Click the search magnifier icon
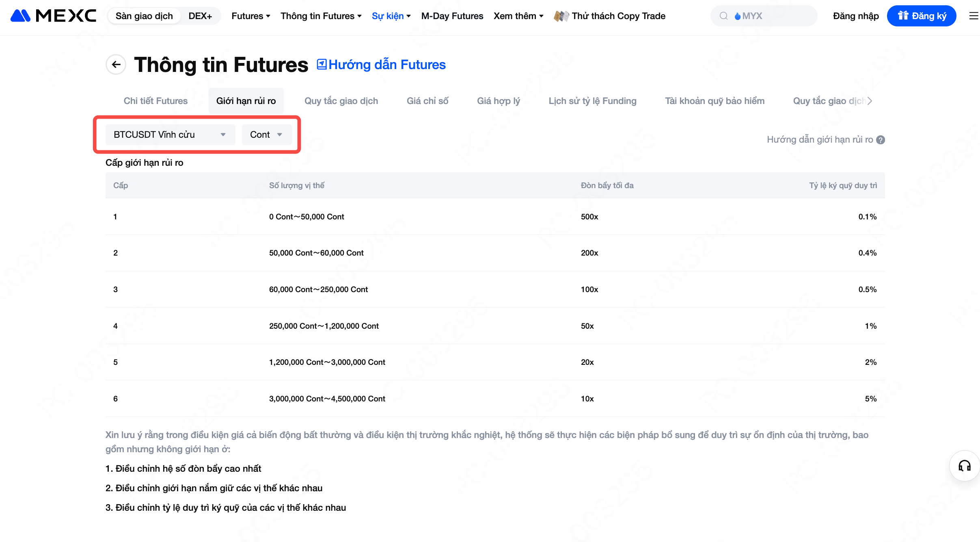 tap(723, 16)
